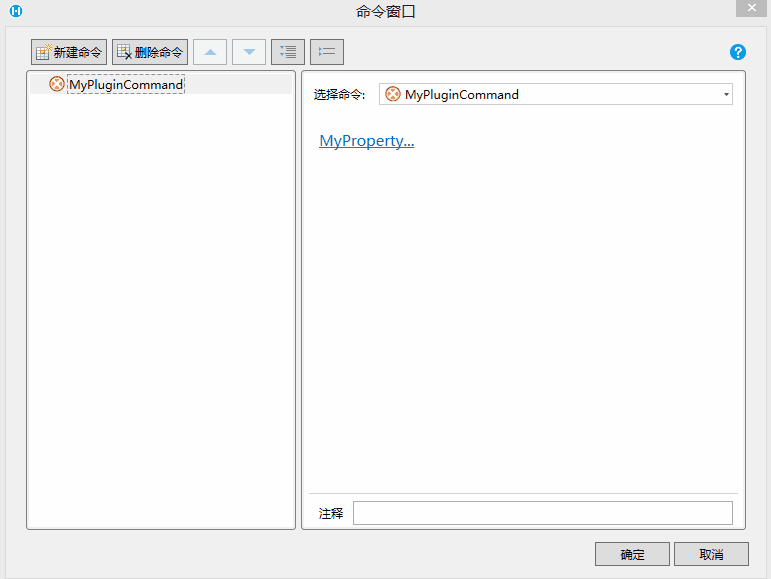Click the 新建命令 (new command) button
The width and height of the screenshot is (771, 579).
coord(69,52)
